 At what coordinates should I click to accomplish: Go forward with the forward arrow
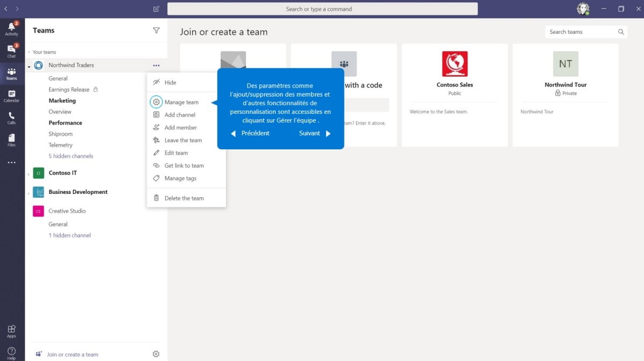[17, 9]
